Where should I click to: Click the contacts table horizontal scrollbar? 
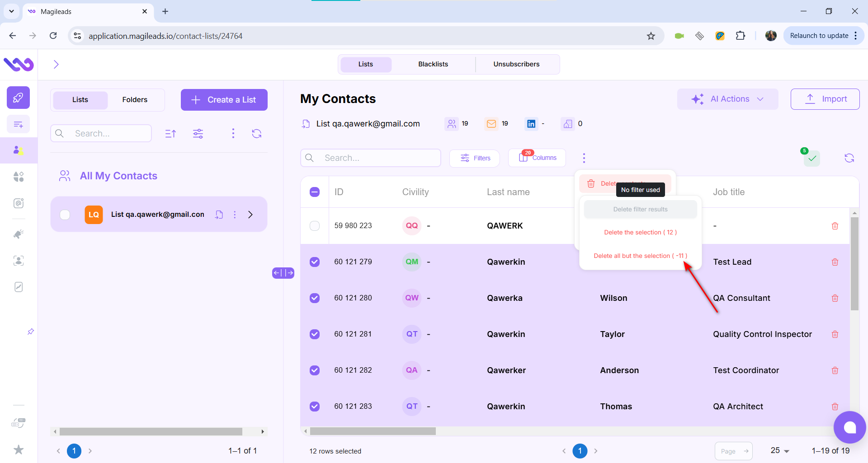tap(373, 431)
